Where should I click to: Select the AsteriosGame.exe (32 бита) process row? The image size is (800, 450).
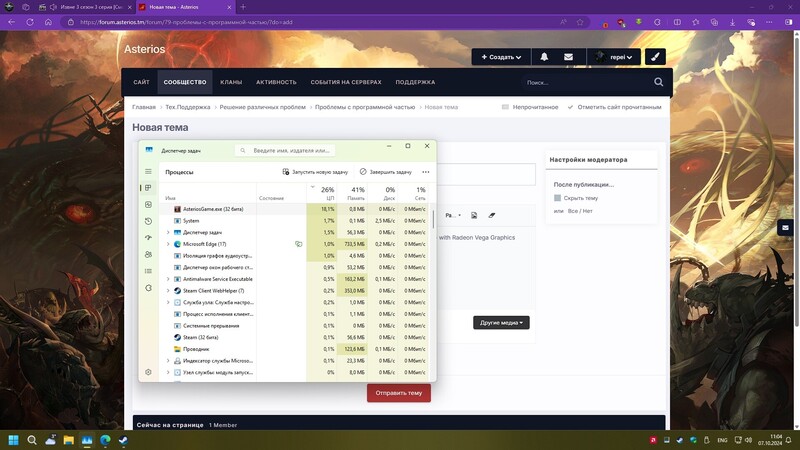[x=294, y=209]
